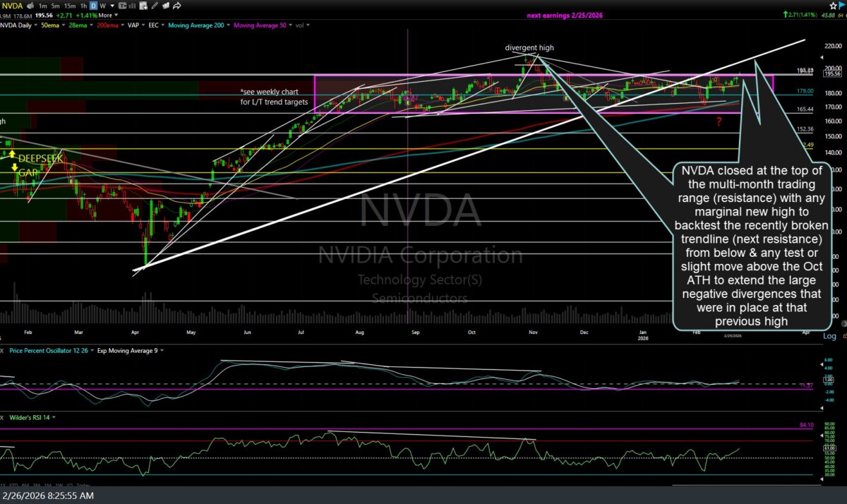Click the NVDA Daily menu label
847x504 pixels.
(16, 25)
